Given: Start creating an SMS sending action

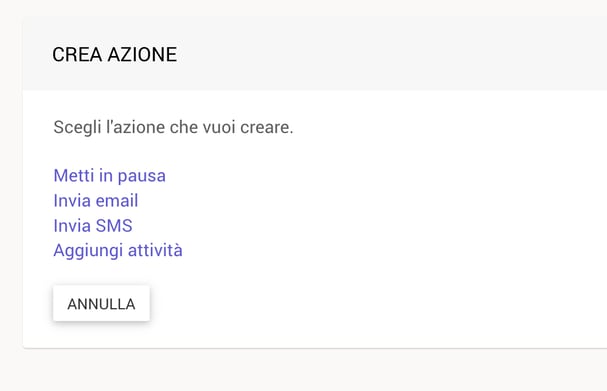Looking at the screenshot, I should click(x=93, y=226).
